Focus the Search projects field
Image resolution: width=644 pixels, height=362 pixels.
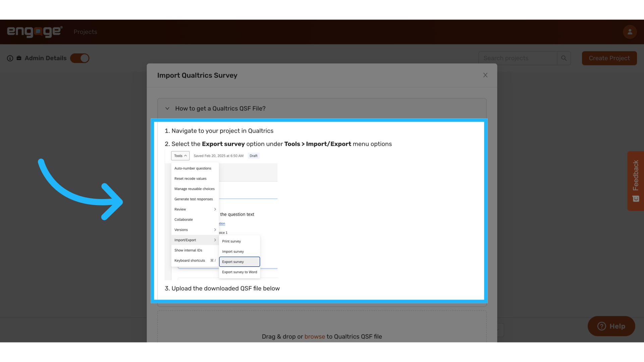[518, 58]
